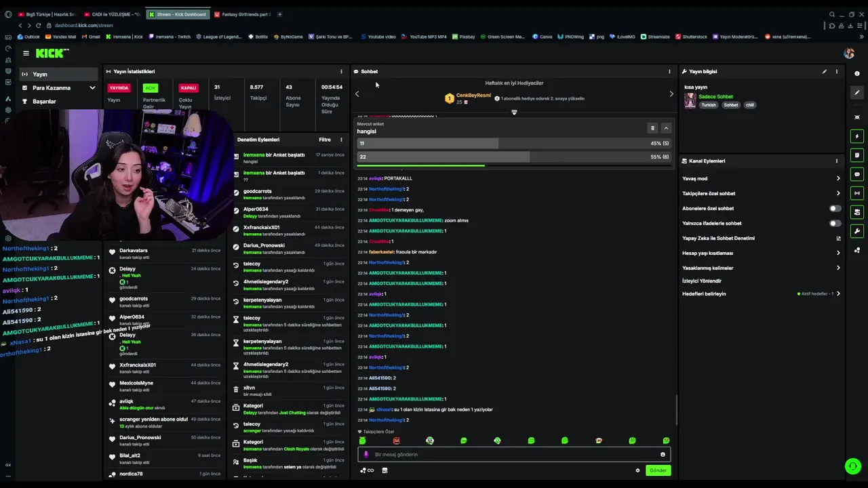Click İzleyici Yönlendir option
The width and height of the screenshot is (868, 488).
pyautogui.click(x=702, y=281)
